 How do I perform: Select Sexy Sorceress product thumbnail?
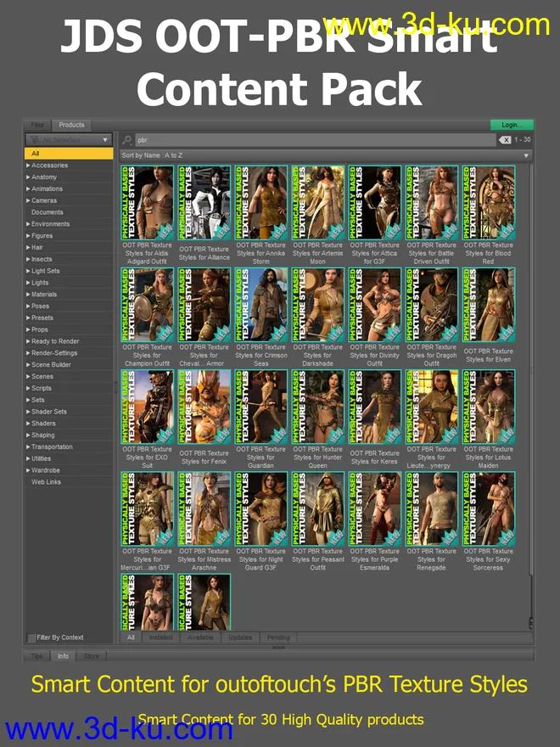pos(489,508)
